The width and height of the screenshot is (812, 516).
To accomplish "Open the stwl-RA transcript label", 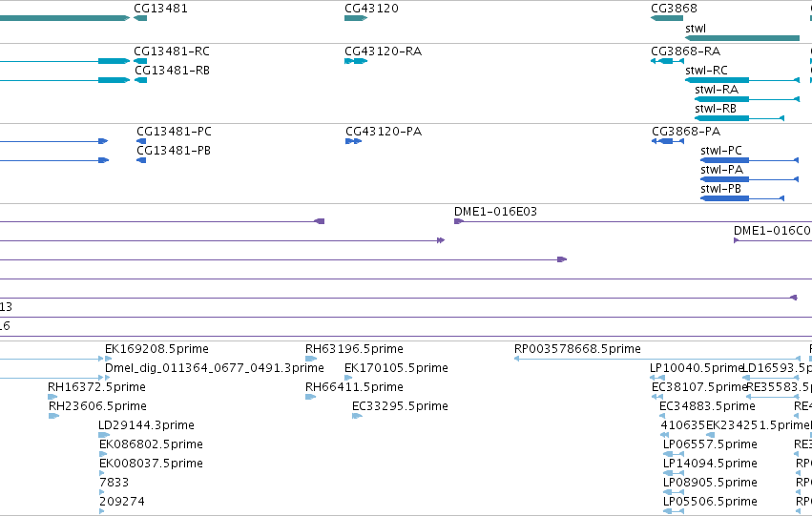I will [717, 90].
